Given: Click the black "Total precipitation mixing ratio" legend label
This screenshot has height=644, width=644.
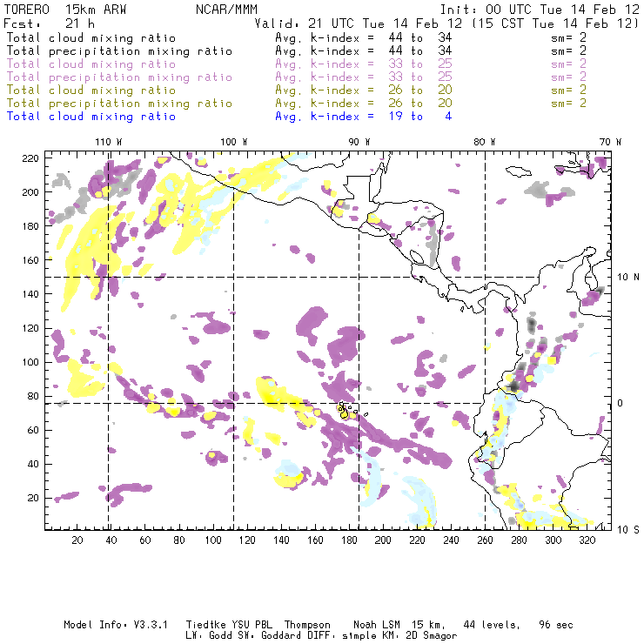Looking at the screenshot, I should [x=119, y=51].
